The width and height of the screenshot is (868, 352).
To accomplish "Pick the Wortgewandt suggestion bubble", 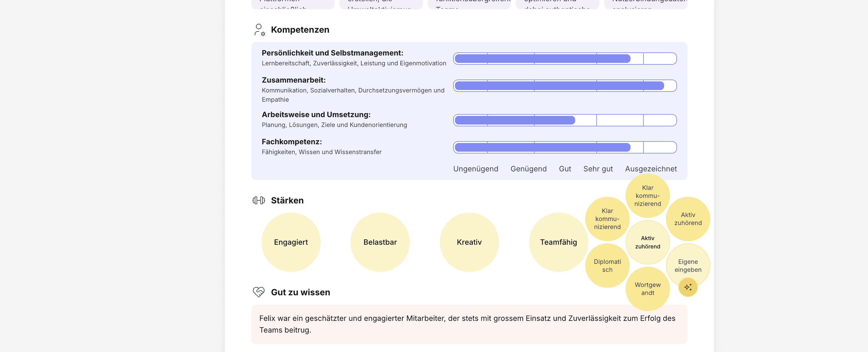I will click(x=647, y=289).
